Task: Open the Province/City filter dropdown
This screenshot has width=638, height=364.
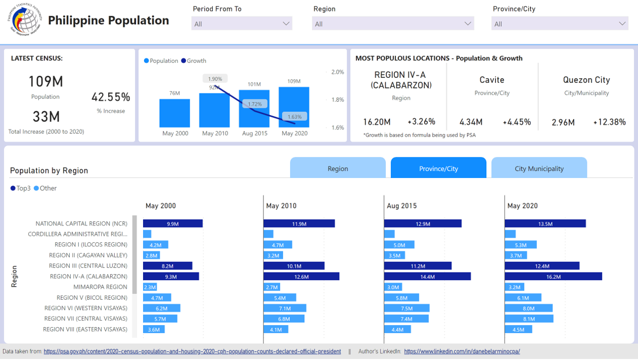Action: pyautogui.click(x=560, y=24)
